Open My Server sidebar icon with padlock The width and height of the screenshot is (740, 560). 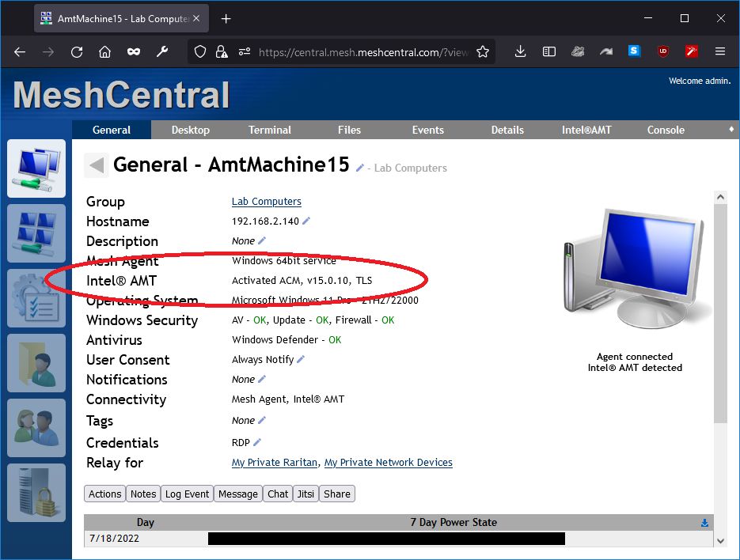click(36, 493)
